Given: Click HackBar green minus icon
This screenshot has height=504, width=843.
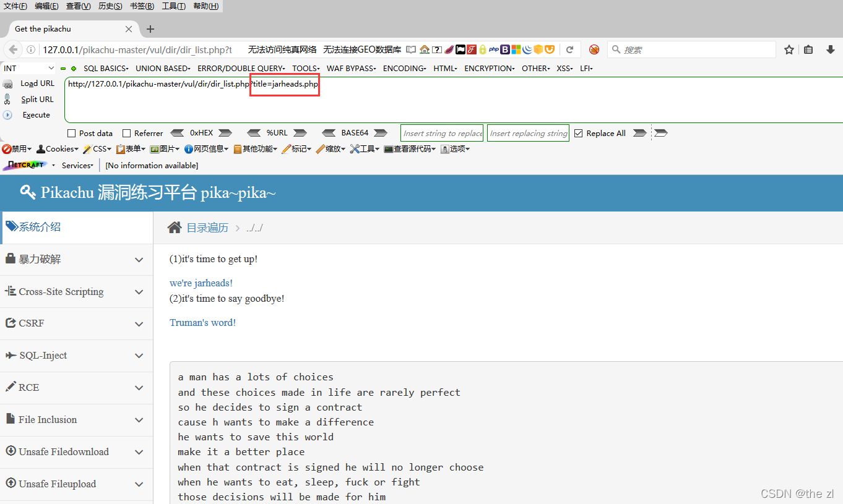Looking at the screenshot, I should (x=63, y=69).
